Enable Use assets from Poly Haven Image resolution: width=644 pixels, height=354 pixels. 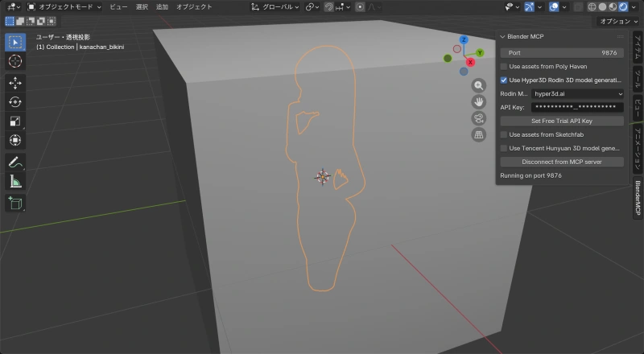[x=504, y=66]
